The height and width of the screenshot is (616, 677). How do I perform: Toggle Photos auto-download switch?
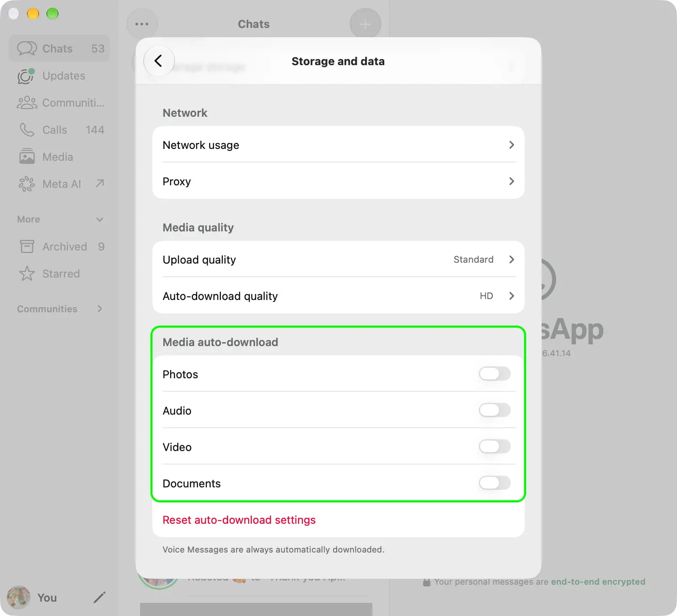point(495,374)
